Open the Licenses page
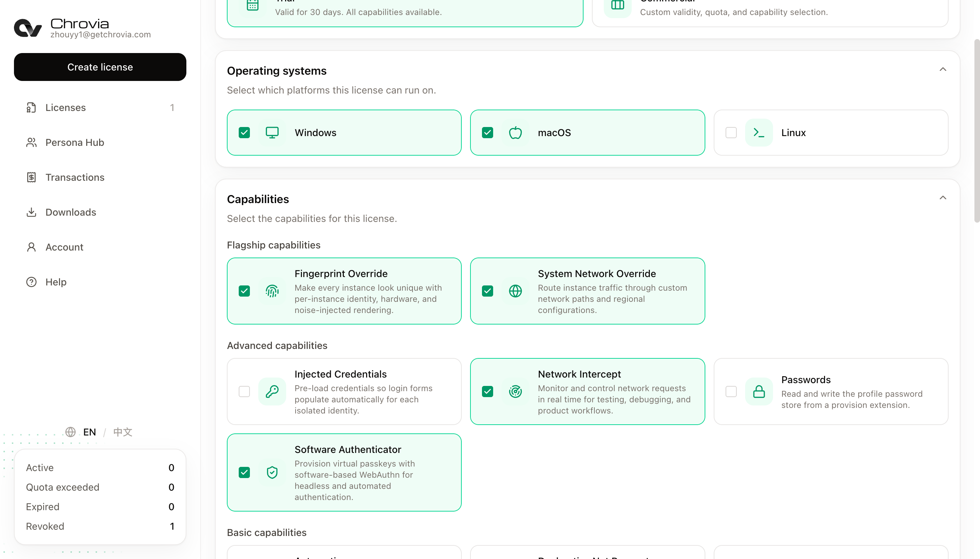The height and width of the screenshot is (559, 980). [x=100, y=107]
